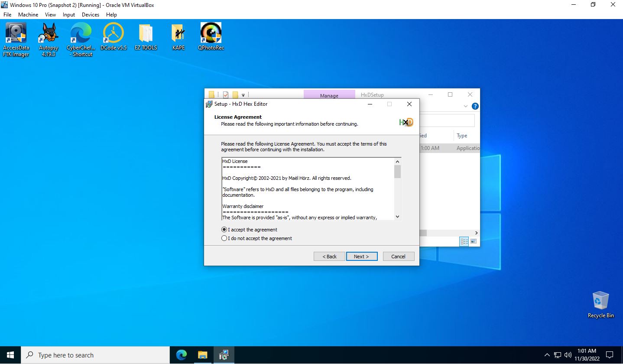Click the license agreement text box

pos(308,189)
